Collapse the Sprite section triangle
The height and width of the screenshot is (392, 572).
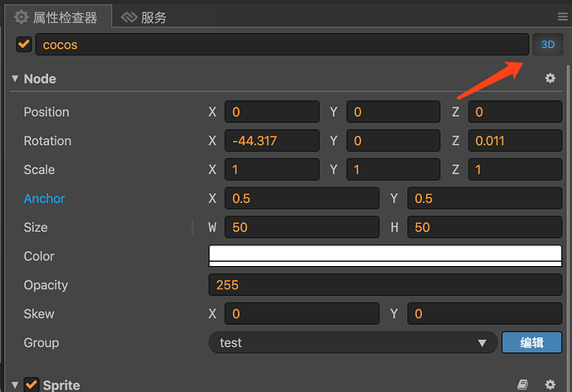[14, 385]
